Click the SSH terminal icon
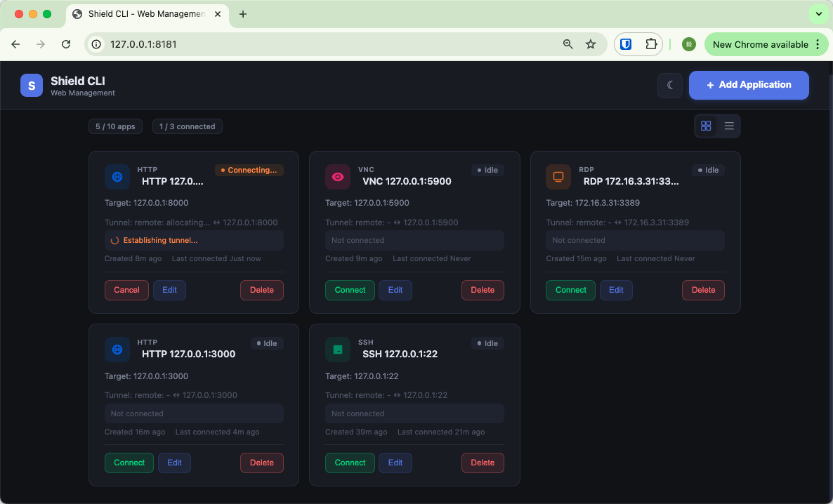This screenshot has width=833, height=504. (x=338, y=350)
